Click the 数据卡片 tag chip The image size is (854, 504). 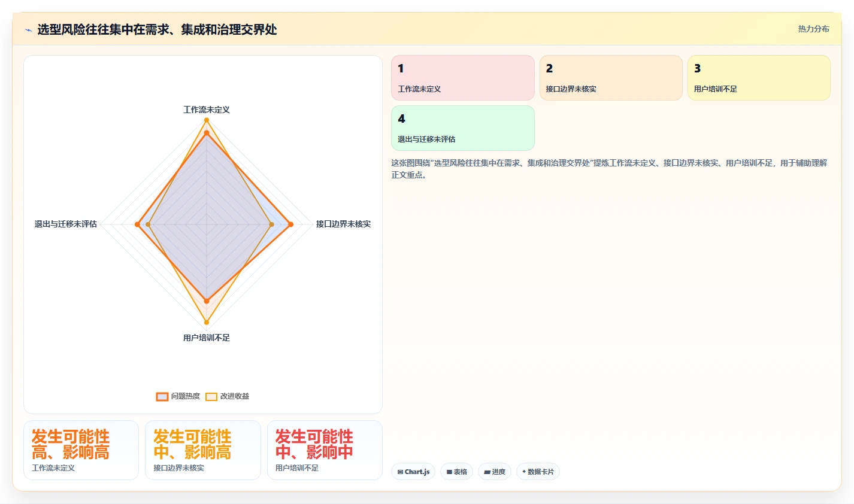click(538, 472)
